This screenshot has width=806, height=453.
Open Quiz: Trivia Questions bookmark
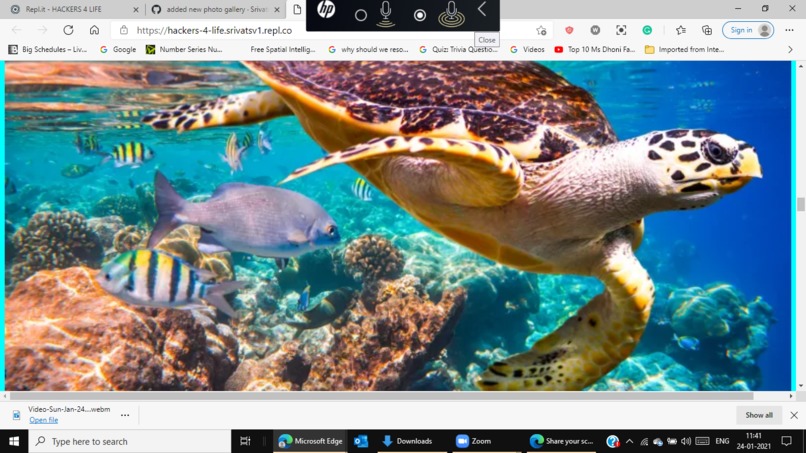coord(459,49)
